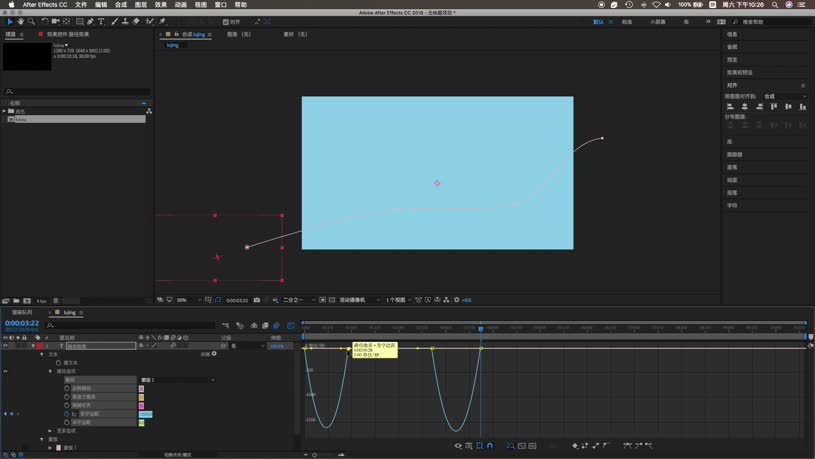The height and width of the screenshot is (459, 815).
Task: Open the Animation menu
Action: [180, 5]
